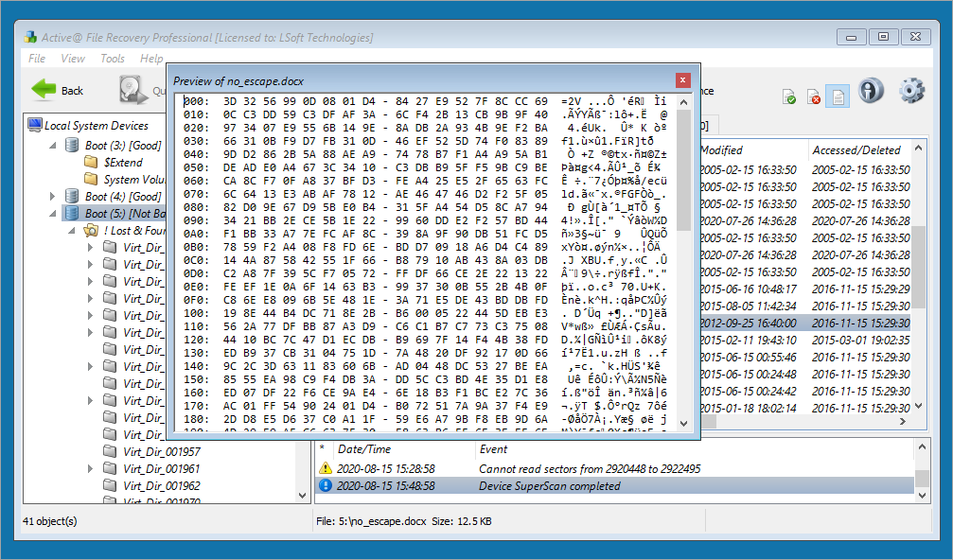Click the Boot (5:) disk icon

tap(72, 213)
